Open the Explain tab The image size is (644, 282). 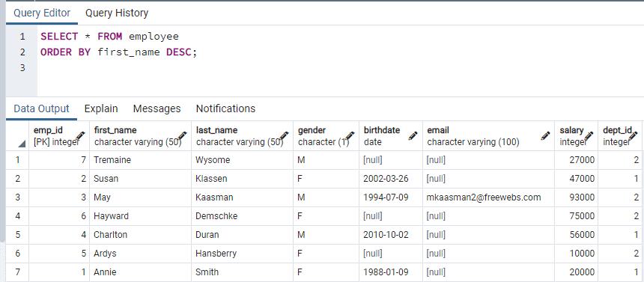tap(101, 108)
